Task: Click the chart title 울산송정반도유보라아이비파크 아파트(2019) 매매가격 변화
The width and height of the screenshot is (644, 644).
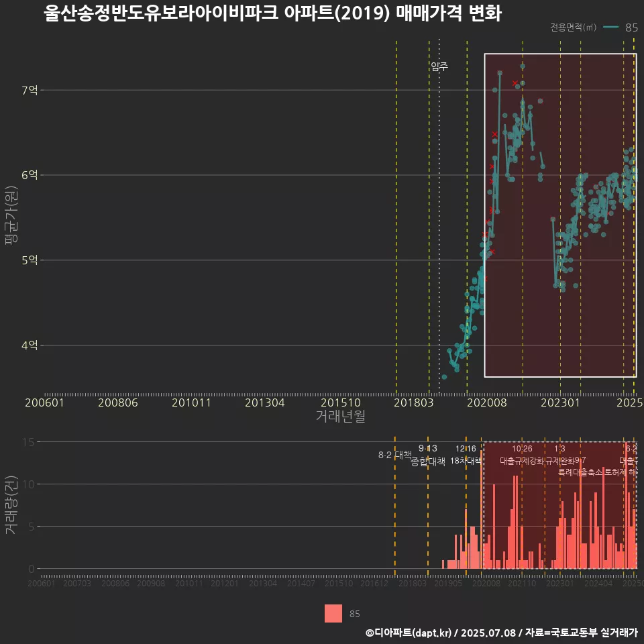Action: (273, 13)
